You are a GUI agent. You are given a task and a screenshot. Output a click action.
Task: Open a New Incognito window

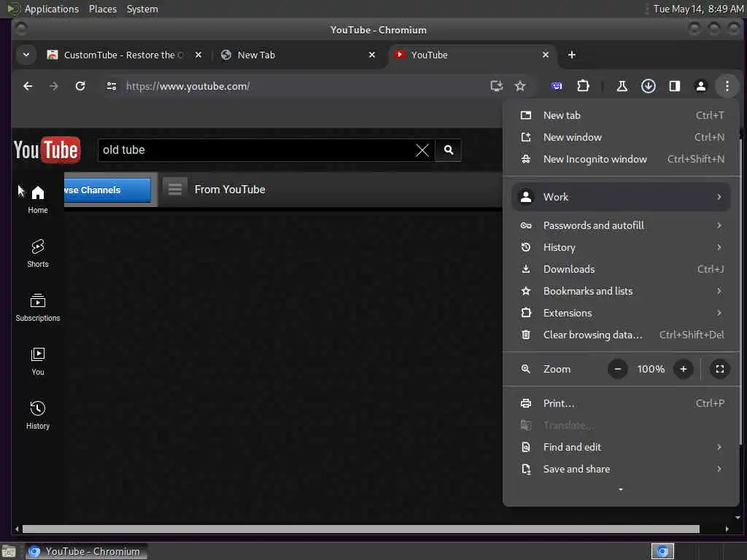[x=621, y=159]
